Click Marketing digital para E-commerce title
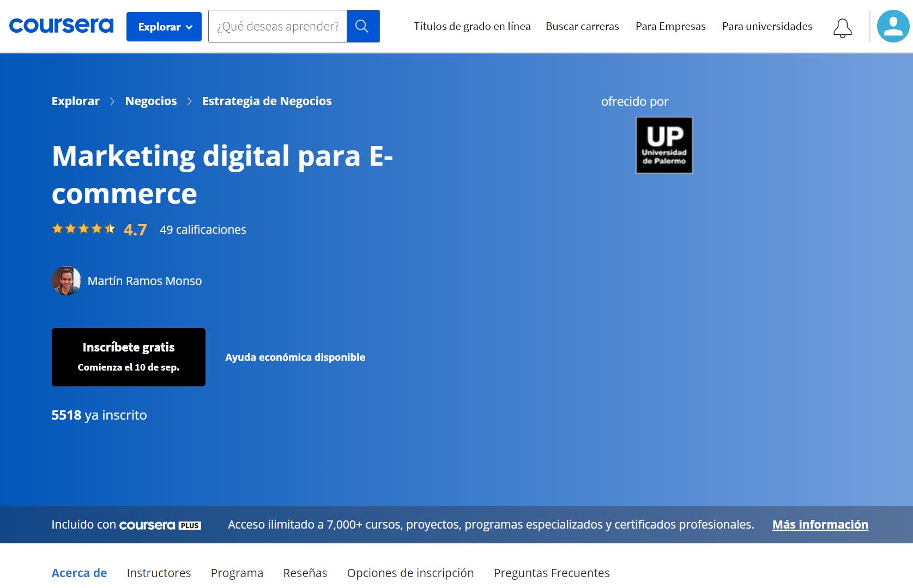 pyautogui.click(x=222, y=174)
